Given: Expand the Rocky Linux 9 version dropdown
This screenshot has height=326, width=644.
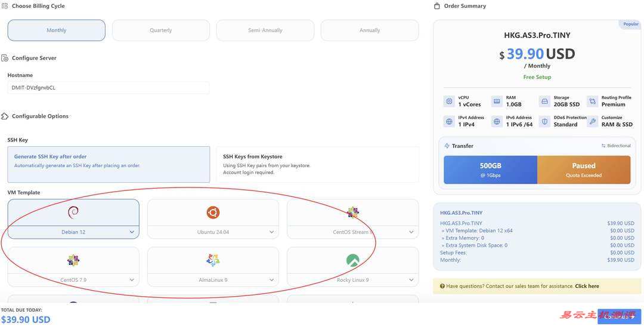Looking at the screenshot, I should tap(411, 280).
